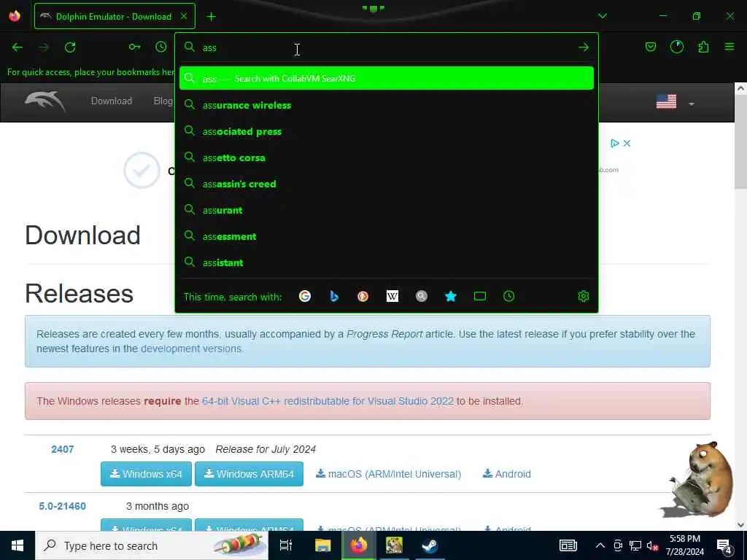Click into the address bar text field
The image size is (747, 560).
click(387, 47)
